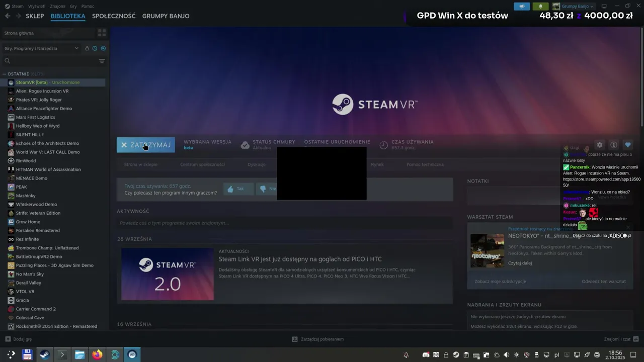Open Centrum społeczności link

(x=202, y=164)
